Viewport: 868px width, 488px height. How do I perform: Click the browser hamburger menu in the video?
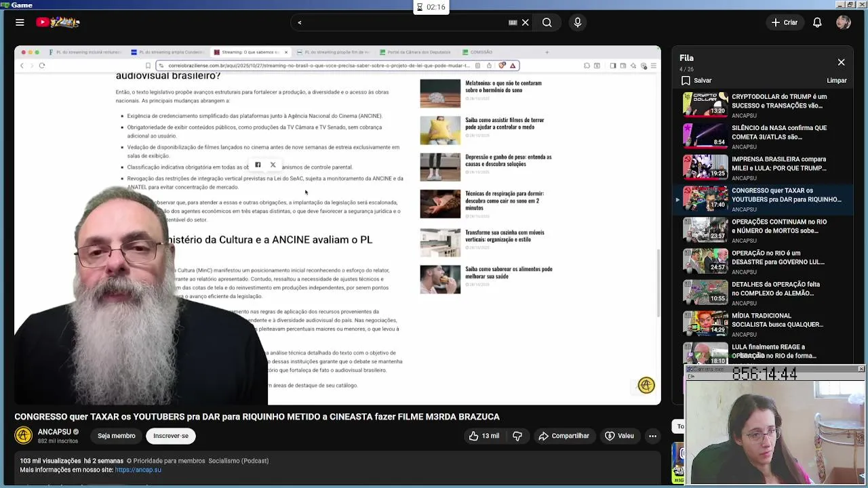point(653,66)
